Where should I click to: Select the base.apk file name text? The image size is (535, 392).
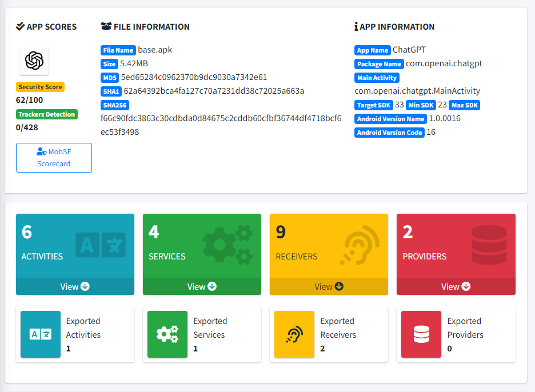tap(155, 50)
